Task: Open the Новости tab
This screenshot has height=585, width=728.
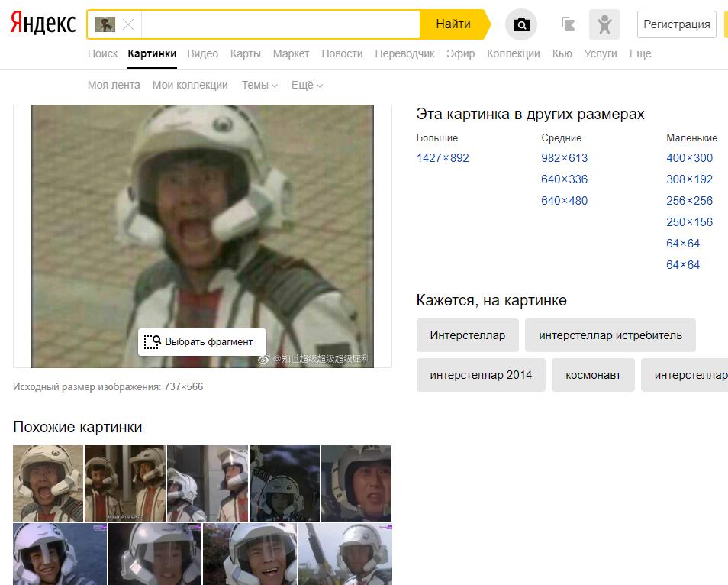Action: 342,54
